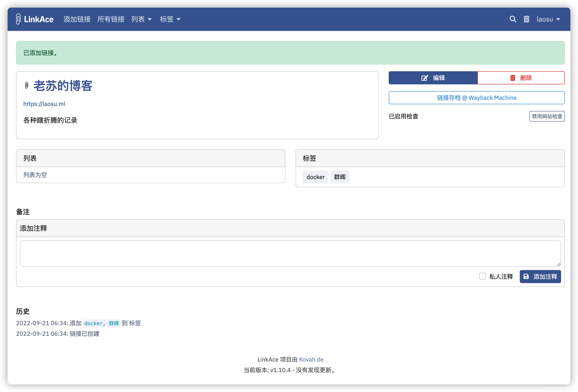
Task: Click the docker tag badge
Action: [x=315, y=177]
